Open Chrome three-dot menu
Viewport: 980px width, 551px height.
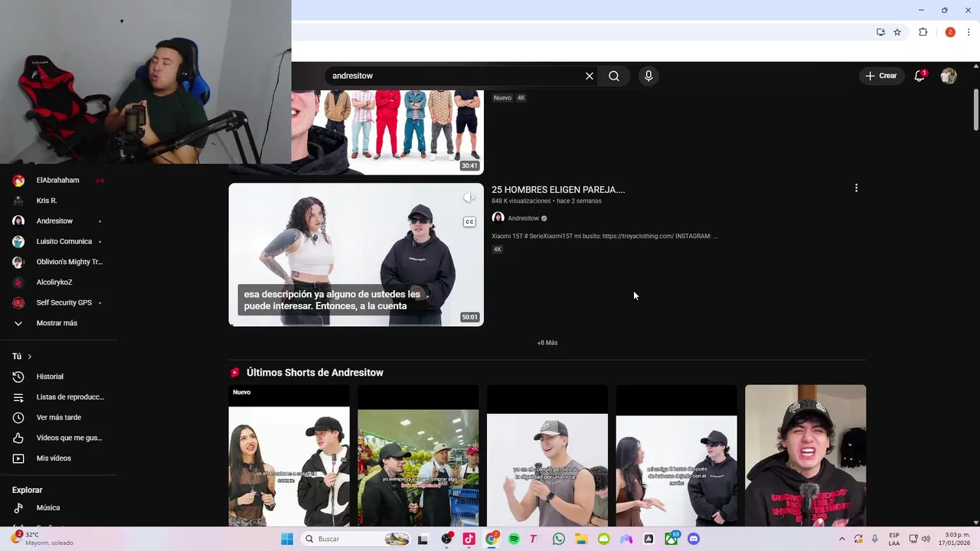pyautogui.click(x=969, y=32)
